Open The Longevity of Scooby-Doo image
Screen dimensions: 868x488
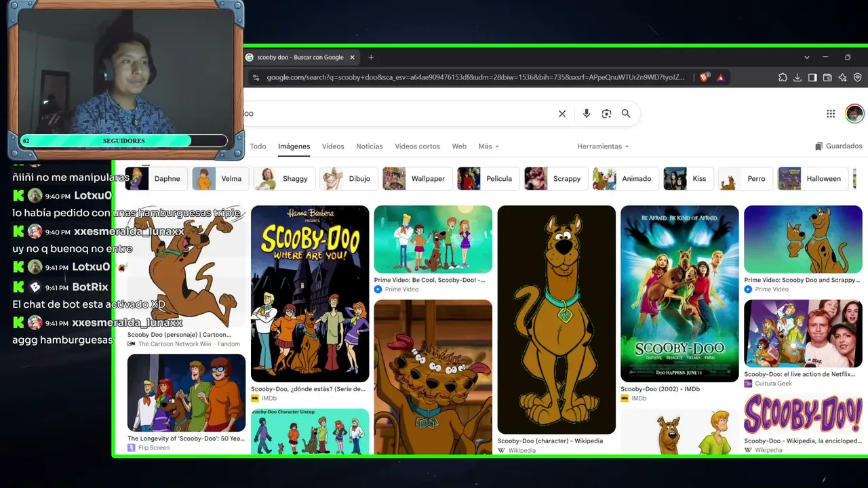tap(186, 393)
